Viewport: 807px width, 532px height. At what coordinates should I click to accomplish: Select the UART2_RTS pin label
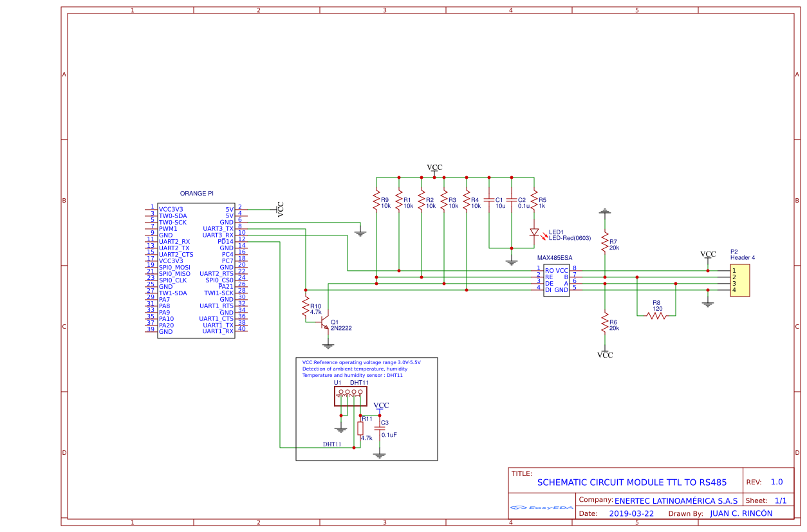tap(217, 273)
